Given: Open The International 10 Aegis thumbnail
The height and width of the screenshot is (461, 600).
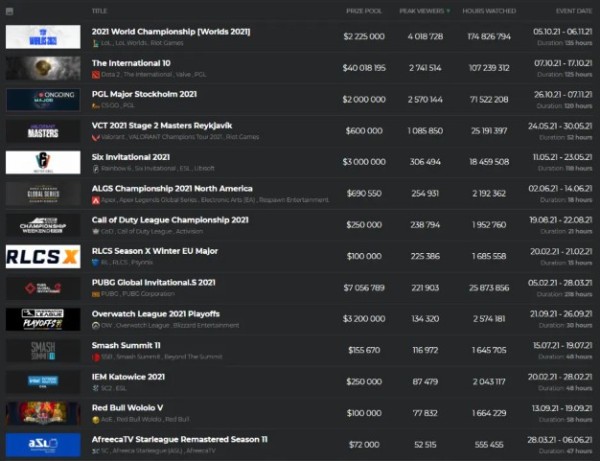Looking at the screenshot, I should [43, 68].
